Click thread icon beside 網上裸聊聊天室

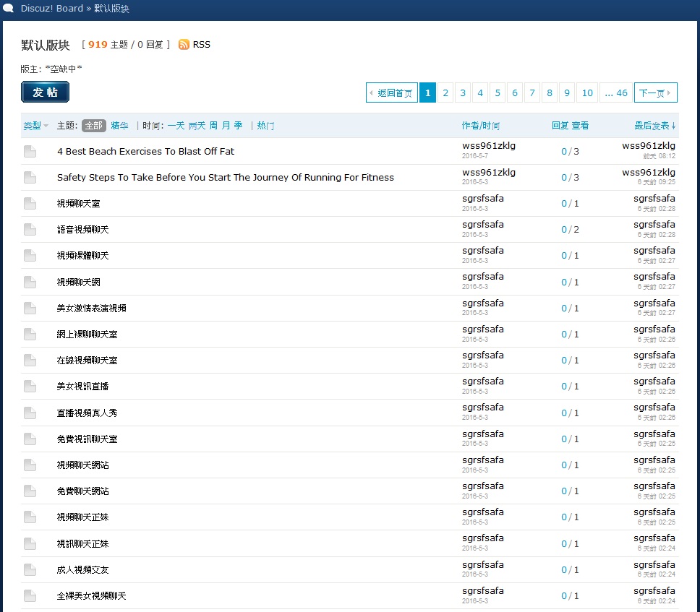coord(30,334)
